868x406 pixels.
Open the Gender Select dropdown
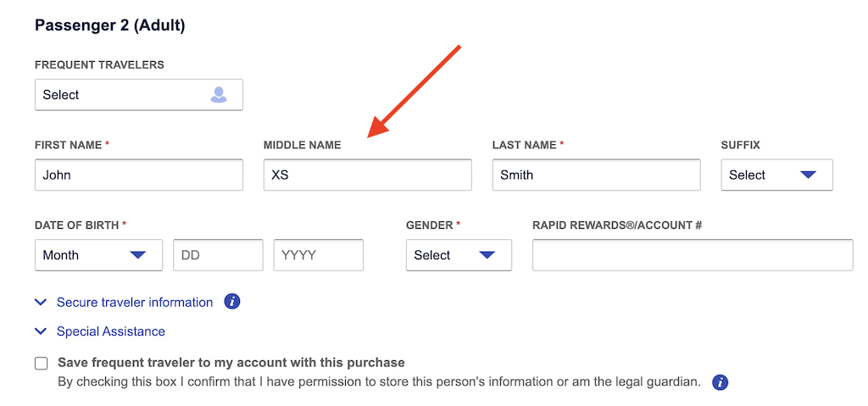coord(459,255)
